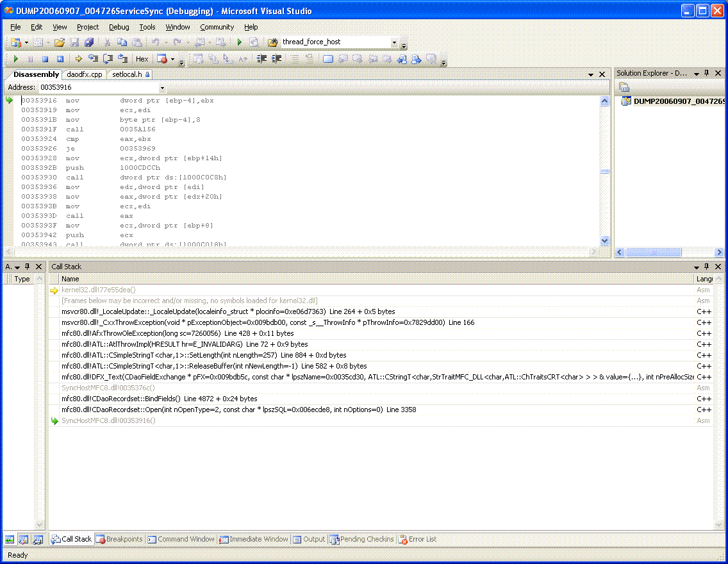Open the Address combo box dropdown arrow
This screenshot has height=564, width=728.
coord(162,88)
